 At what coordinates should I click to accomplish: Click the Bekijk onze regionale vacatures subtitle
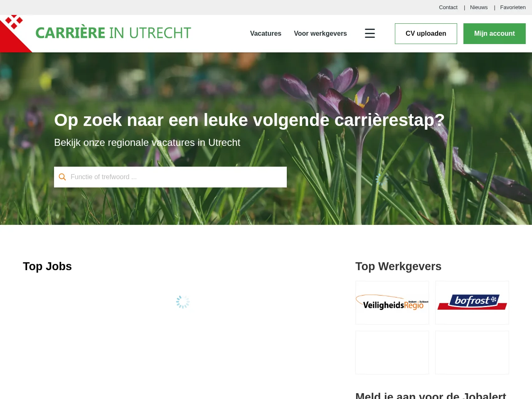[147, 143]
